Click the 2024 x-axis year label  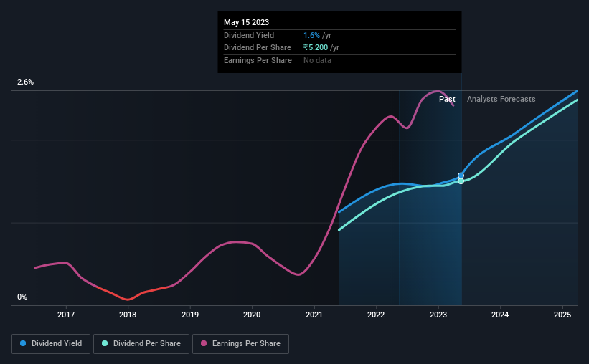pyautogui.click(x=500, y=315)
